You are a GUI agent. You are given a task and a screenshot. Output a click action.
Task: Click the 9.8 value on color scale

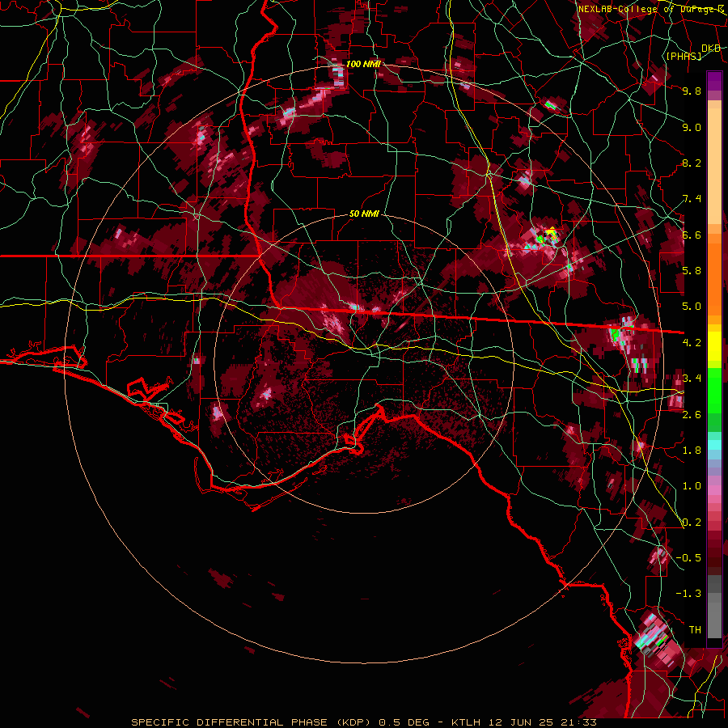point(692,91)
